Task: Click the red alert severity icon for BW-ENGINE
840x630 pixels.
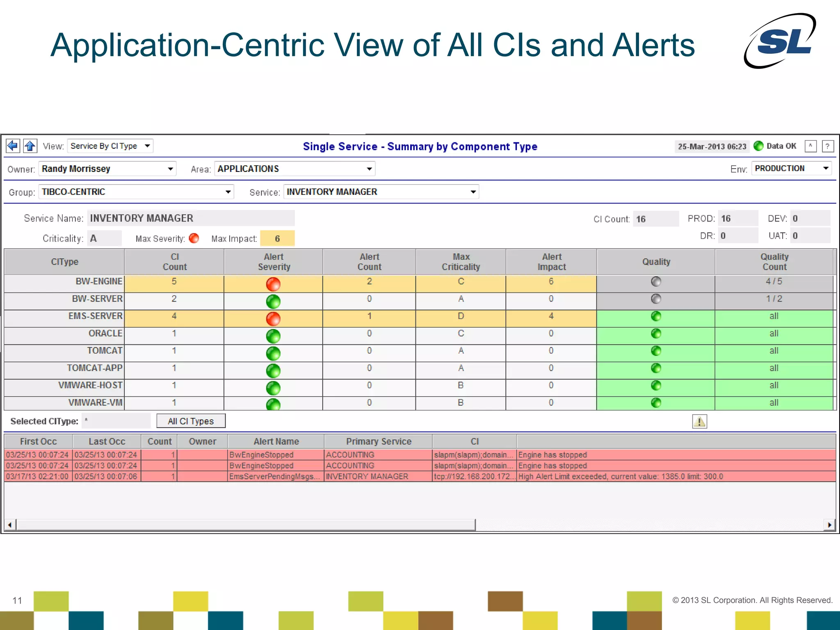Action: point(273,284)
